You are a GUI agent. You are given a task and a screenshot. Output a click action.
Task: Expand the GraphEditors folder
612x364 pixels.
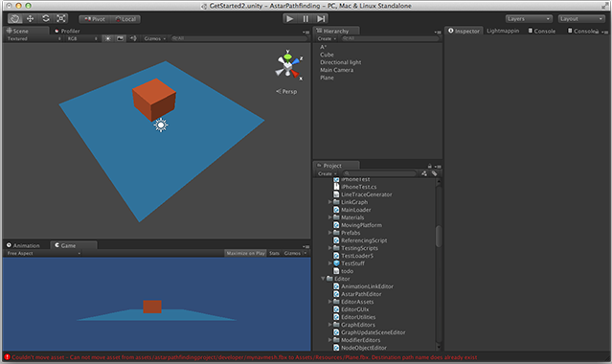329,325
